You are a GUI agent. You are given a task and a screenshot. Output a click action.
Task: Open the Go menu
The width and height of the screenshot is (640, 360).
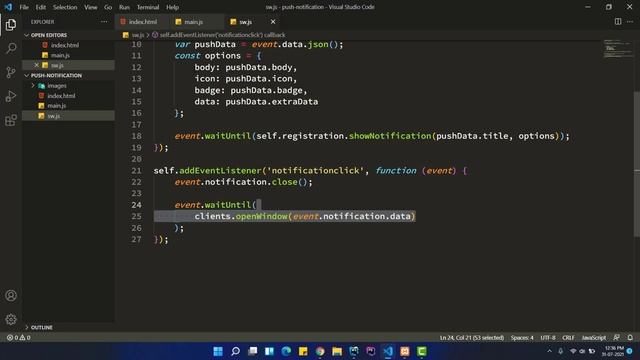(108, 7)
